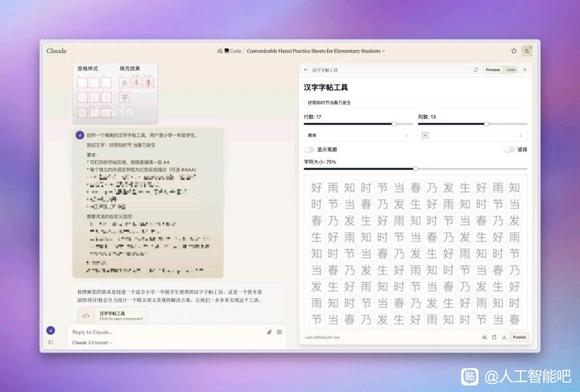The image size is (580, 392).
Task: Click the 行数: 17 label
Action: [313, 117]
